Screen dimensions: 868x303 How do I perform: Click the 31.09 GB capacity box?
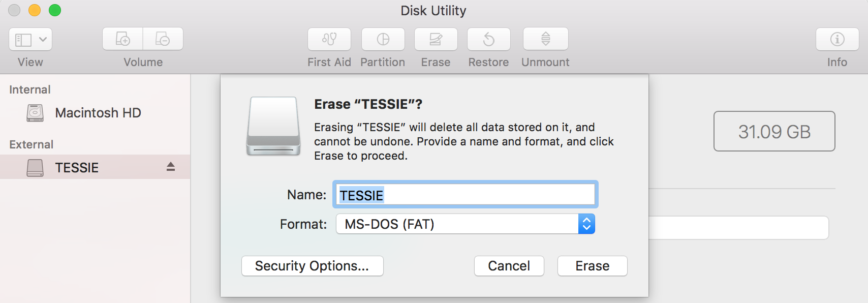point(774,132)
